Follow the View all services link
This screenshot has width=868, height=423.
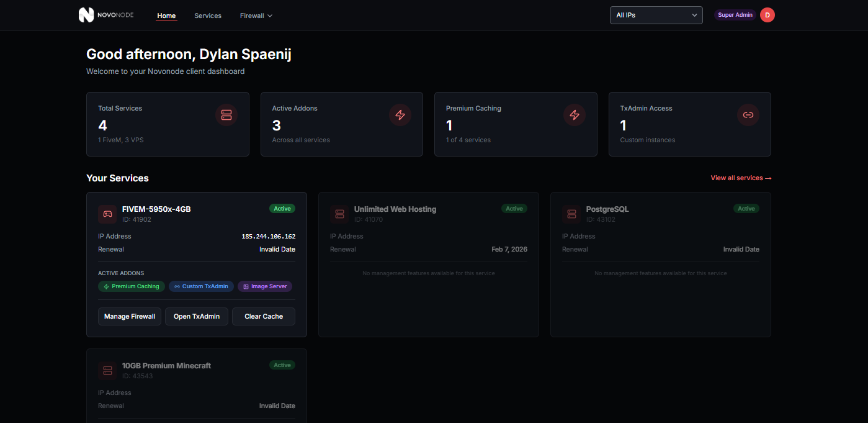[x=741, y=178]
